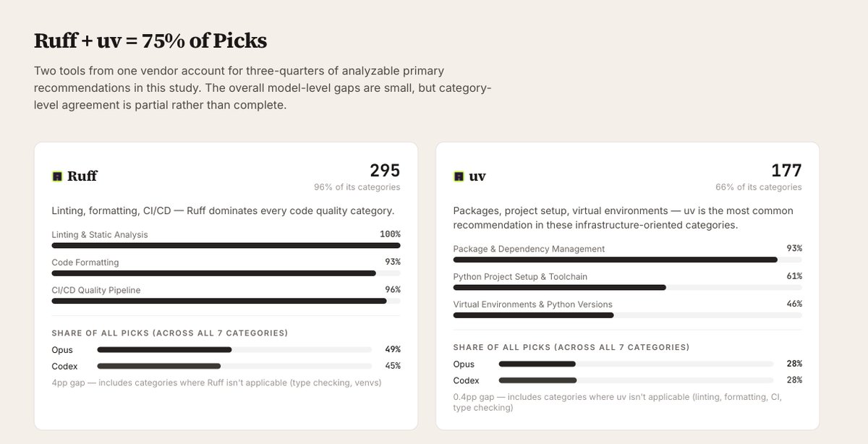Click the 'Ruff + uv = 75% of Picks' heading

click(x=150, y=40)
